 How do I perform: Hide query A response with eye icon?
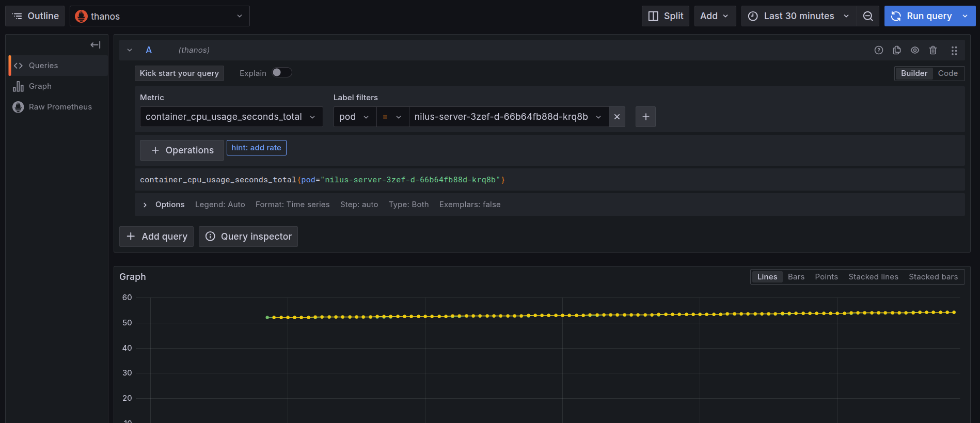click(x=915, y=50)
